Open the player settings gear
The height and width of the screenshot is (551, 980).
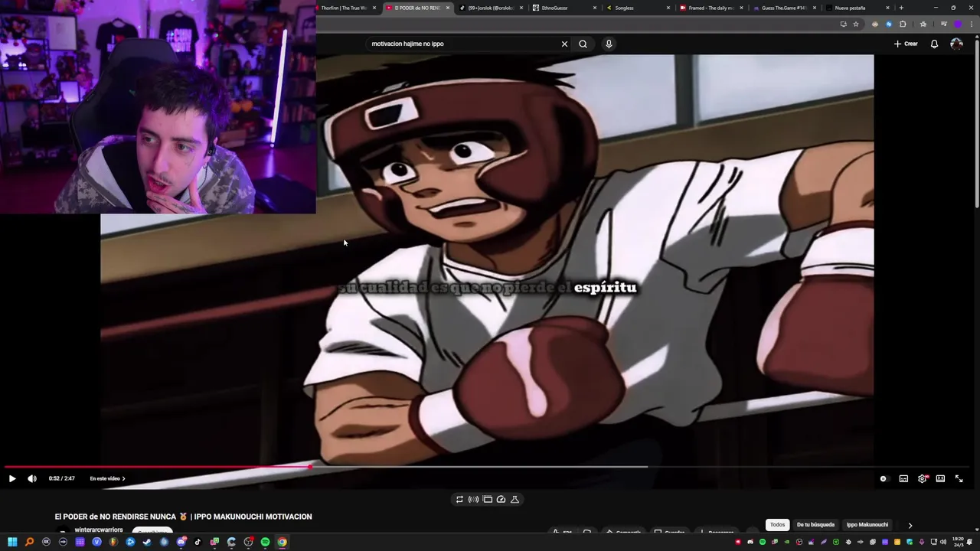point(923,478)
